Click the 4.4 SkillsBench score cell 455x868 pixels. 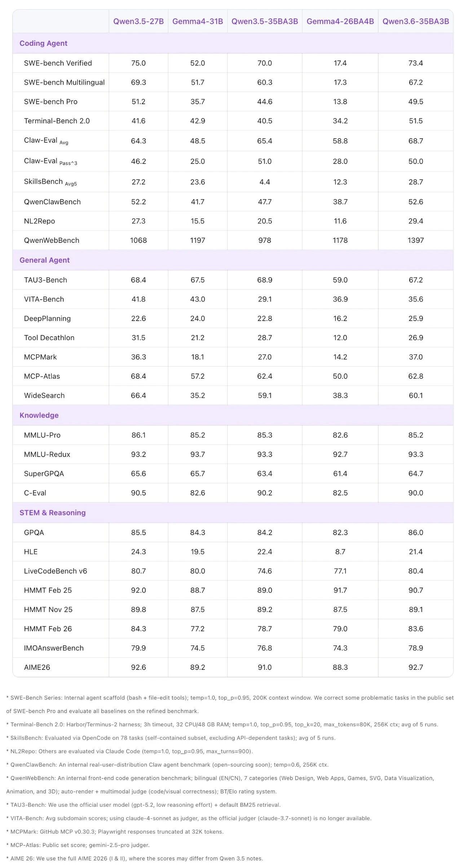pyautogui.click(x=265, y=182)
